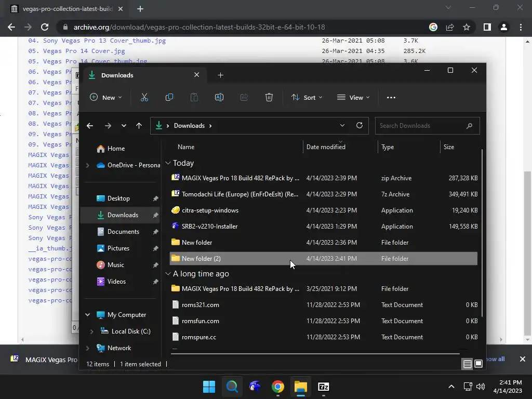Switch to large thumbnails view icon in status bar
This screenshot has height=399, width=532.
(x=478, y=364)
